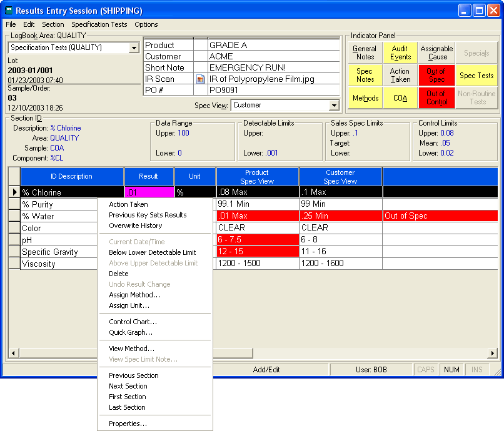
Task: Click the PO9091 field
Action: tap(274, 90)
